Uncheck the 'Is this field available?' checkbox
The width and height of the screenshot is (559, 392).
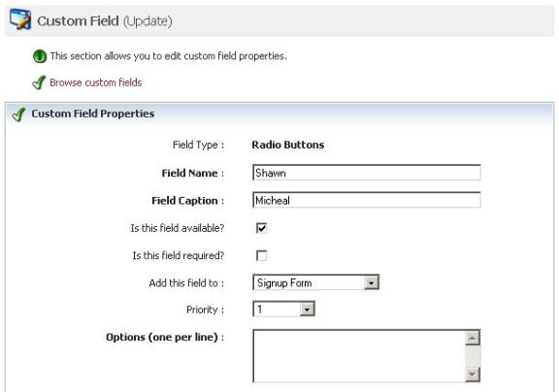coord(262,228)
